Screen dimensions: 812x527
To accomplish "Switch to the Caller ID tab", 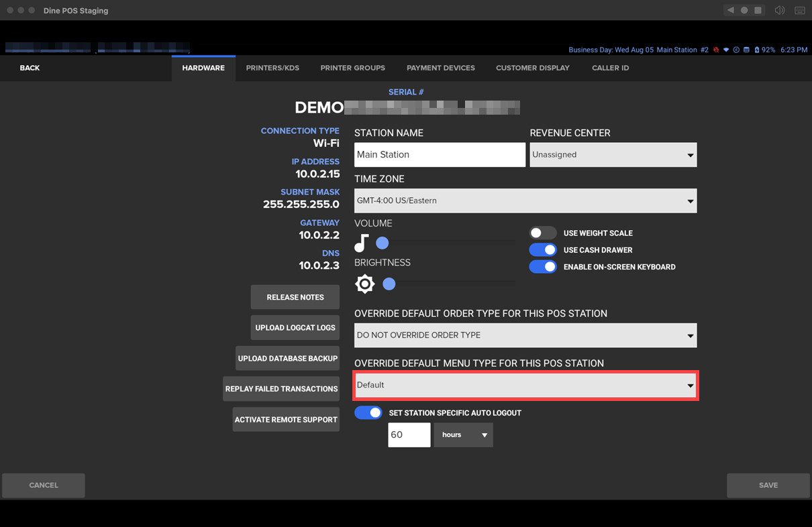I will click(x=611, y=68).
